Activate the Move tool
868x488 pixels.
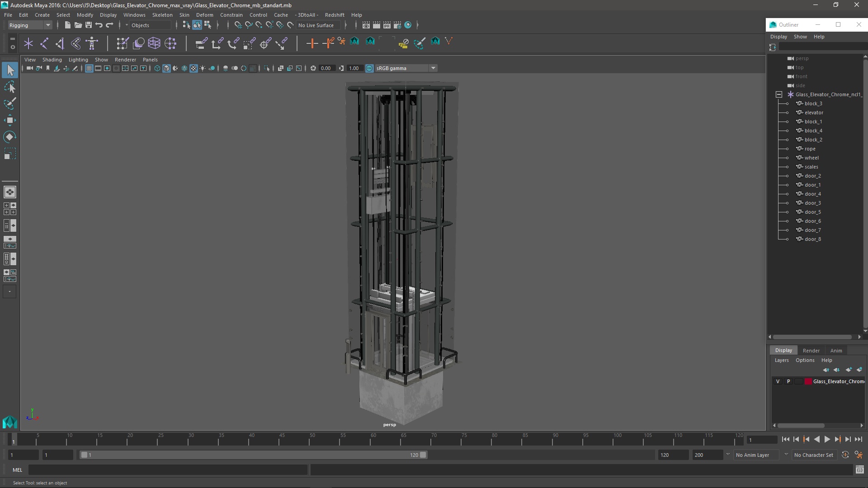(10, 120)
